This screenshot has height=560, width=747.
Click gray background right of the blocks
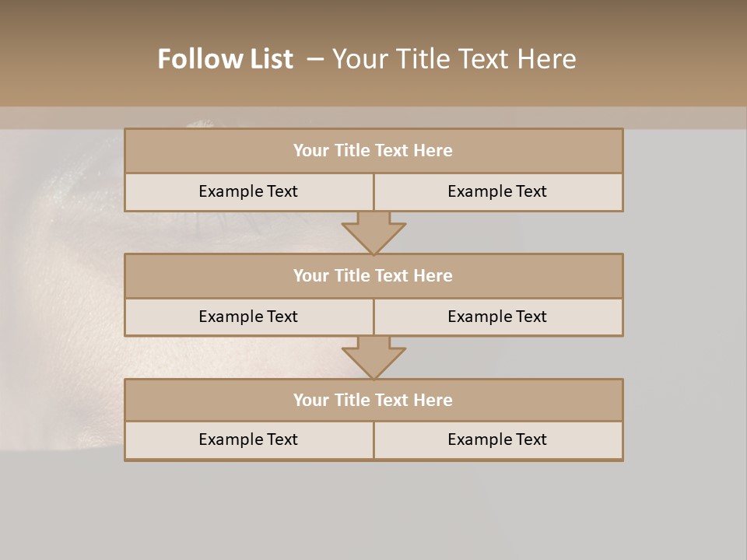coord(685,311)
